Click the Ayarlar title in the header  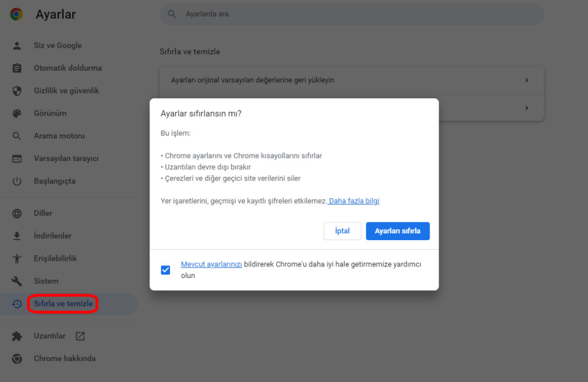pyautogui.click(x=56, y=14)
